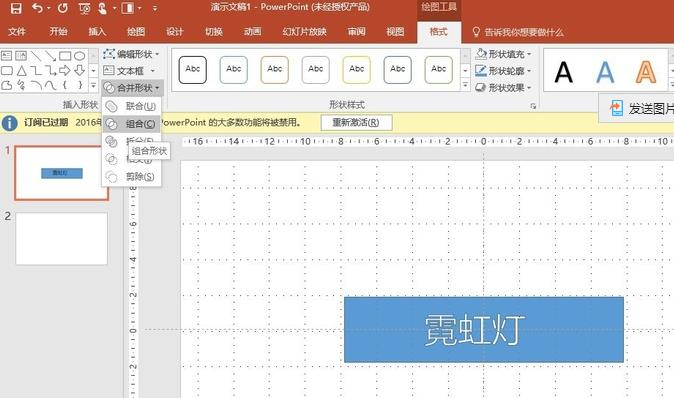Undo the last action
Image resolution: width=674 pixels, height=398 pixels.
coord(38,8)
